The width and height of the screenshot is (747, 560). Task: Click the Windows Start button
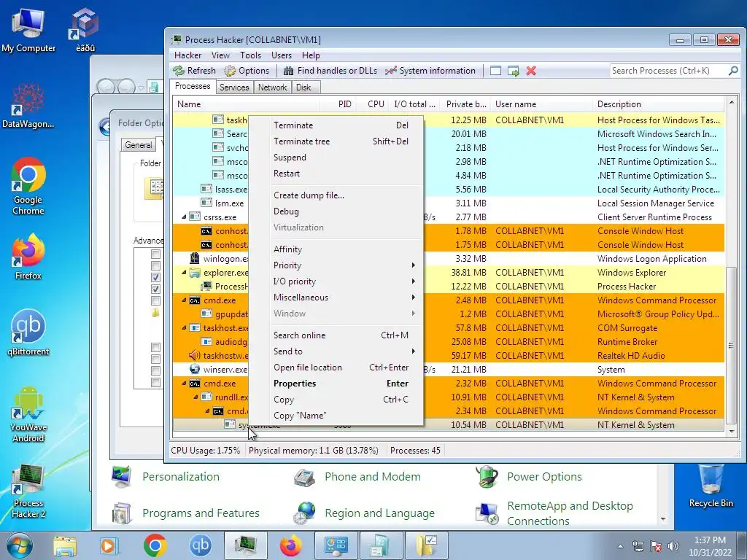20,545
